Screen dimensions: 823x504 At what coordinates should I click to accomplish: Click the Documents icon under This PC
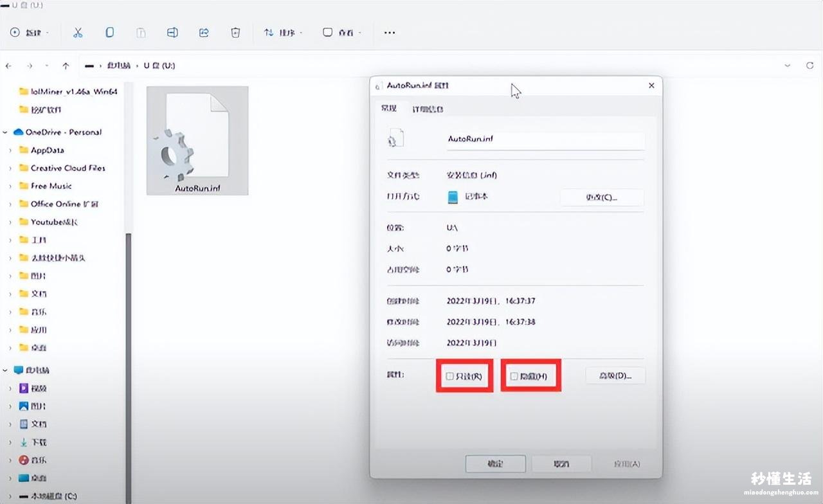24,424
